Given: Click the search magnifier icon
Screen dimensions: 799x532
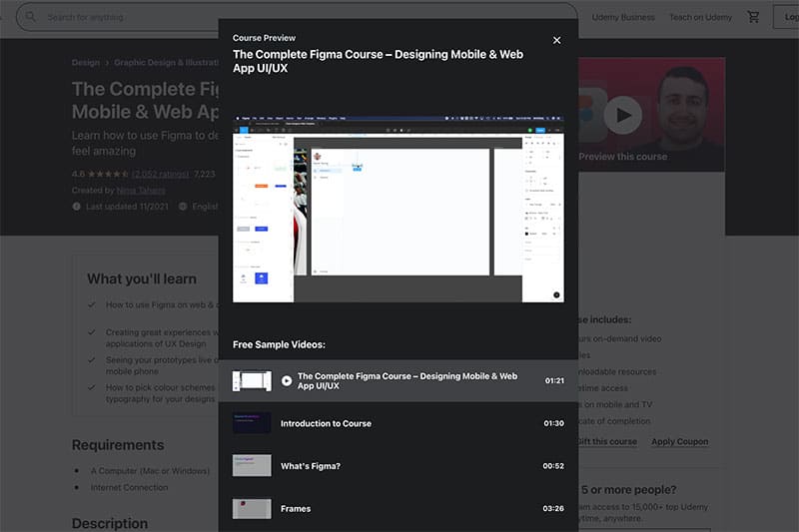Looking at the screenshot, I should coord(31,17).
